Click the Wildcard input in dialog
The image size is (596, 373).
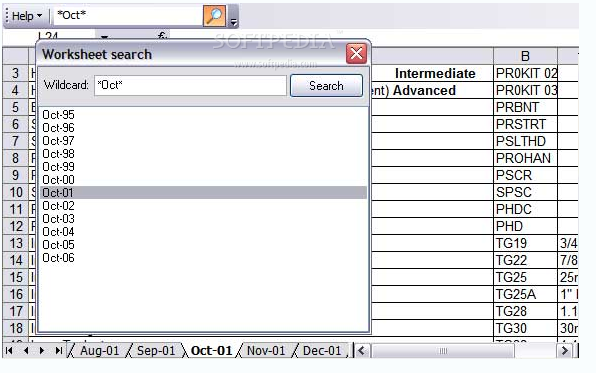coord(190,85)
